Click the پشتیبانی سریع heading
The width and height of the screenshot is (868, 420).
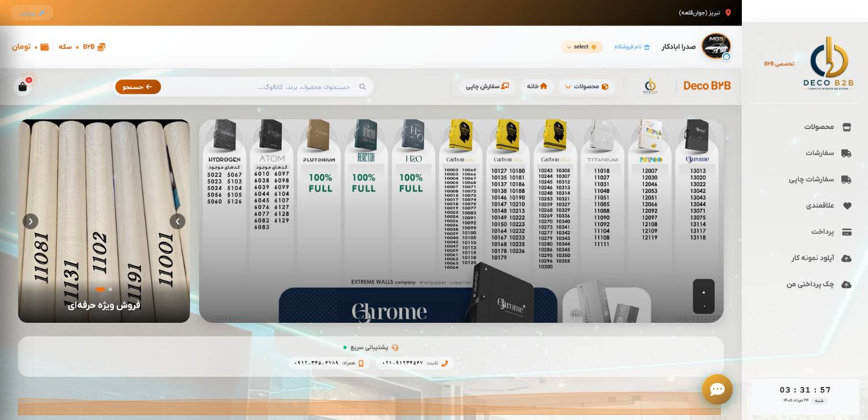click(369, 348)
